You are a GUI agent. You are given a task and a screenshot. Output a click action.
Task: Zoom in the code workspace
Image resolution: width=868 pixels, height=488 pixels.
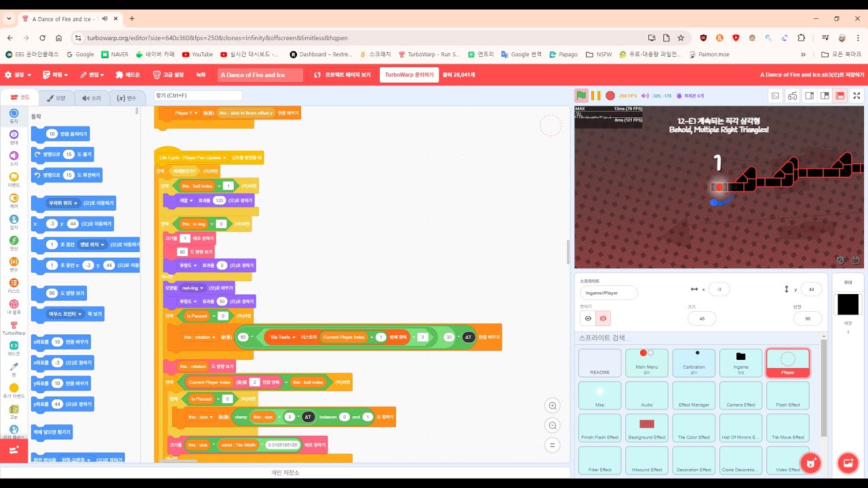[x=553, y=406]
